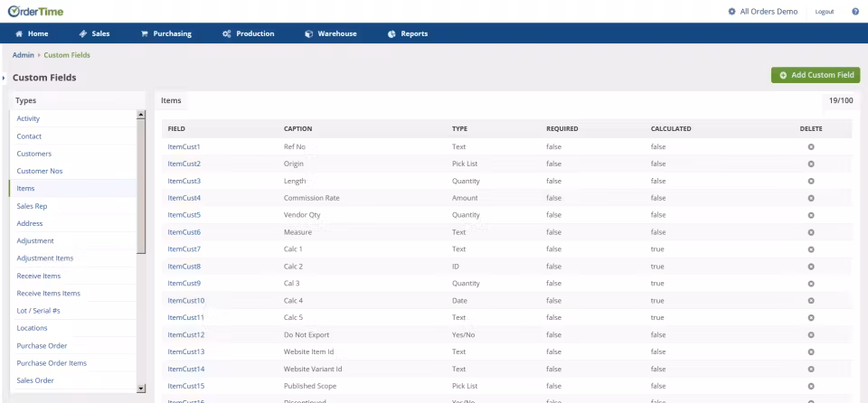Navigate to Admin breadcrumb link

coord(23,55)
